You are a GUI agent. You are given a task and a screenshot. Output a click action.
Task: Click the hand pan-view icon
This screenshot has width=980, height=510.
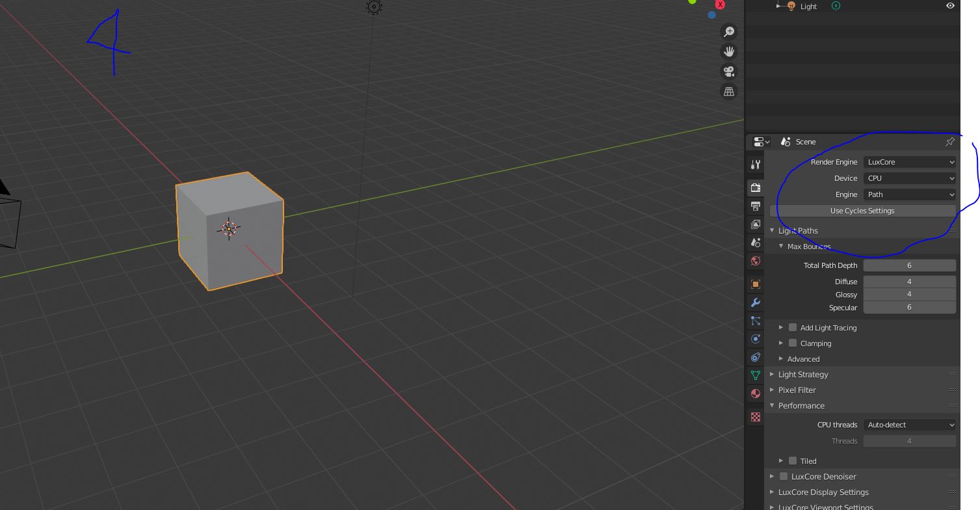tap(729, 51)
